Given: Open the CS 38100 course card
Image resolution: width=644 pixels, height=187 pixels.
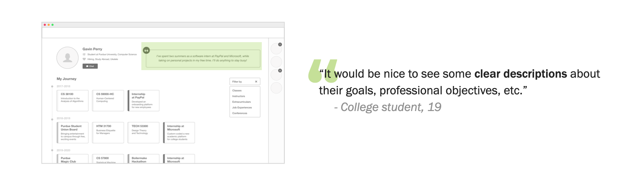Looking at the screenshot, I should (73, 101).
